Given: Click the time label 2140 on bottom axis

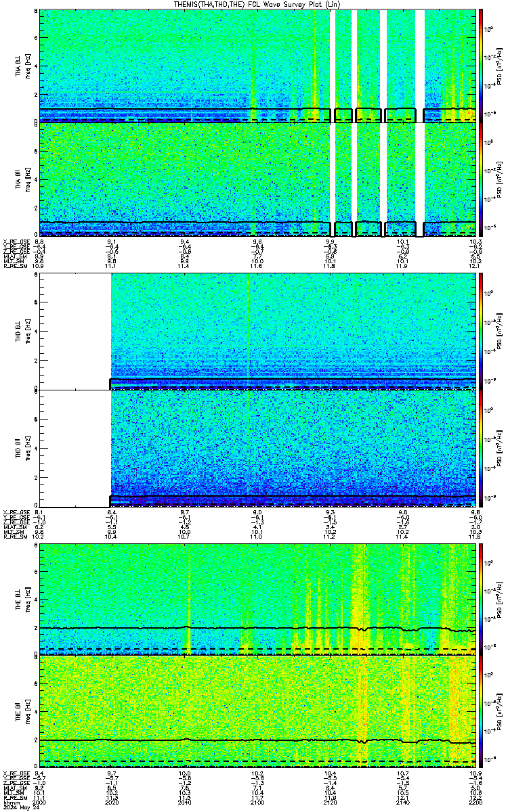Looking at the screenshot, I should [403, 803].
